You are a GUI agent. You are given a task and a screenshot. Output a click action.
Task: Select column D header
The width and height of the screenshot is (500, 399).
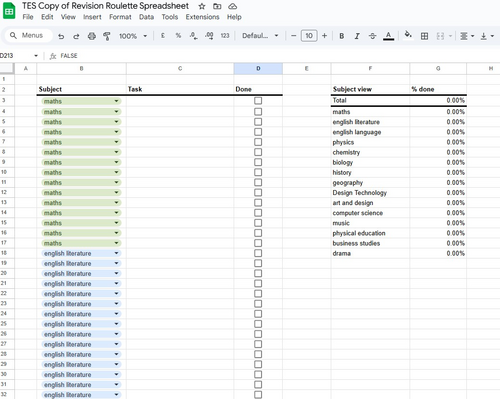[258, 68]
